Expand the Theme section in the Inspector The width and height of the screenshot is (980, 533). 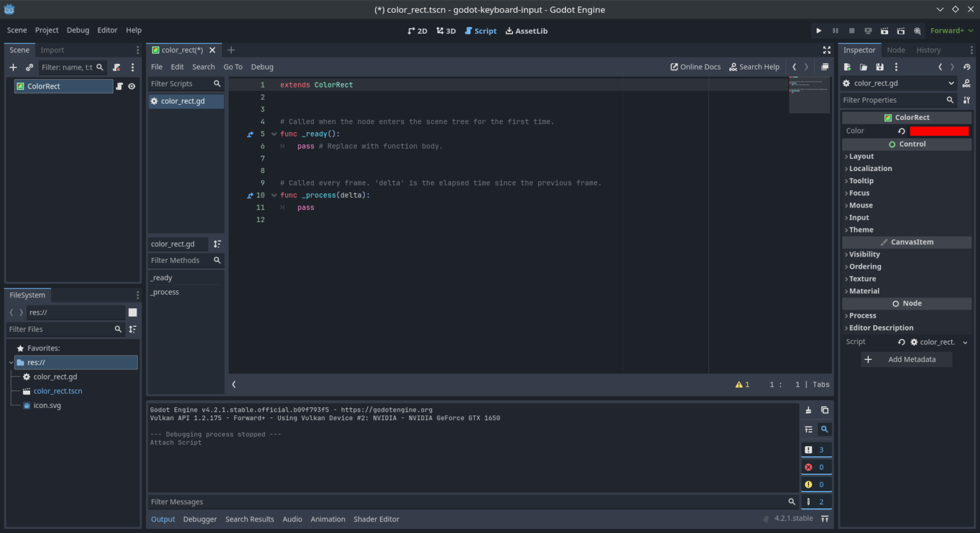861,229
